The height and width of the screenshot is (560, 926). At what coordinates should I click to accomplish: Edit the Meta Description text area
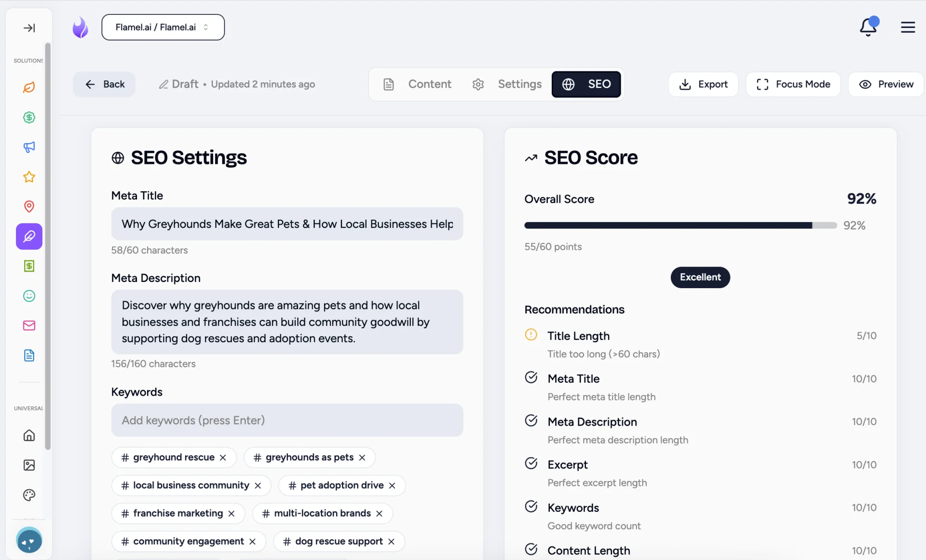[287, 322]
